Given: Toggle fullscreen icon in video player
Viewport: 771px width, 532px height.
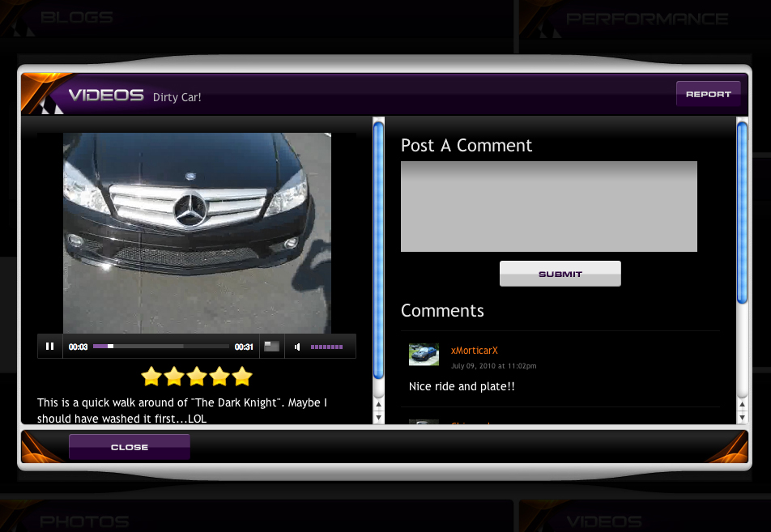Looking at the screenshot, I should click(272, 346).
